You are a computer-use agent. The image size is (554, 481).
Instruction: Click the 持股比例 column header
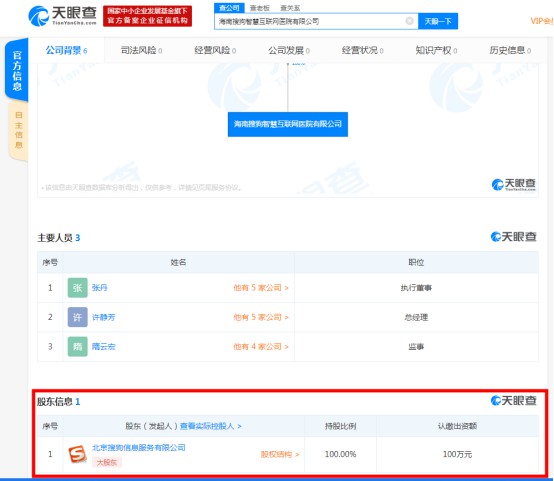(x=340, y=426)
